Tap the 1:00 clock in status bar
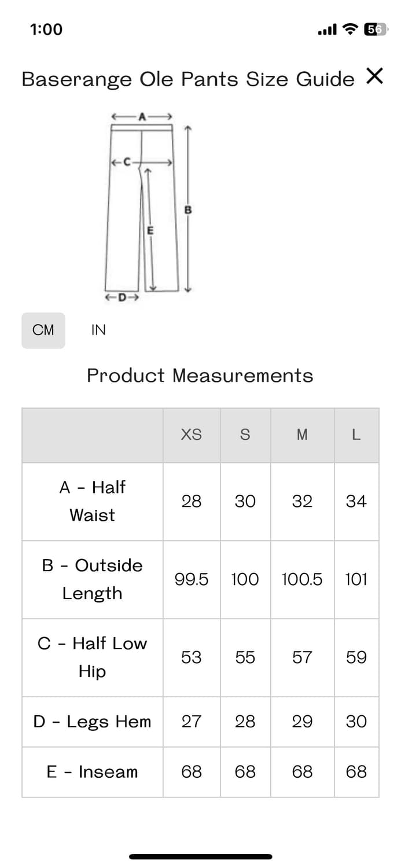Viewport: 401px width, 868px height. click(x=46, y=29)
